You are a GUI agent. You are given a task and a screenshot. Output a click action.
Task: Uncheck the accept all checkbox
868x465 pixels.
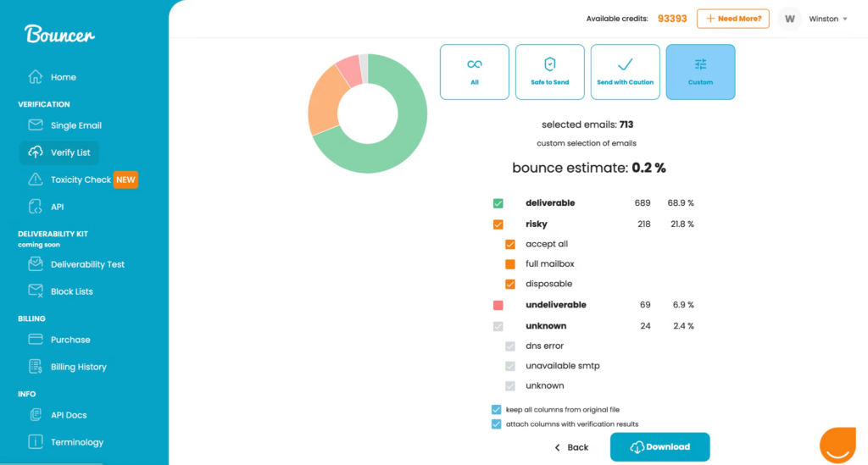pos(510,244)
